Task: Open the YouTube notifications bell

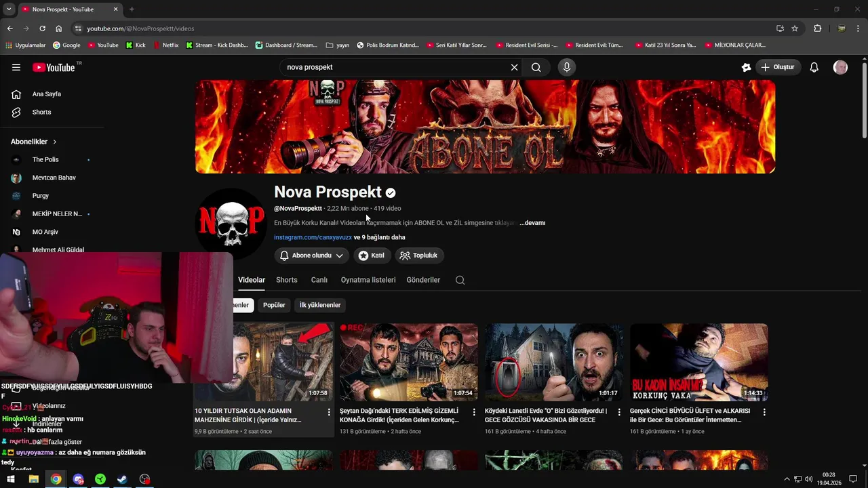Action: [x=814, y=67]
